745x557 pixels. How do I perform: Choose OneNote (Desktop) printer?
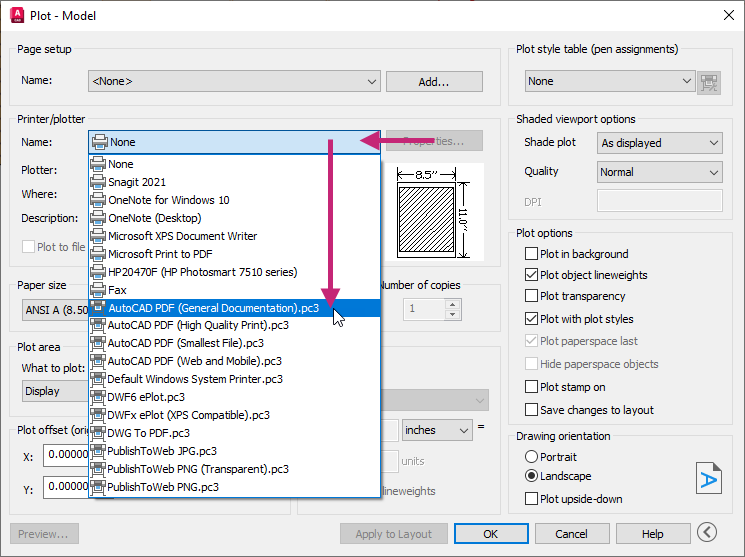tap(235, 218)
